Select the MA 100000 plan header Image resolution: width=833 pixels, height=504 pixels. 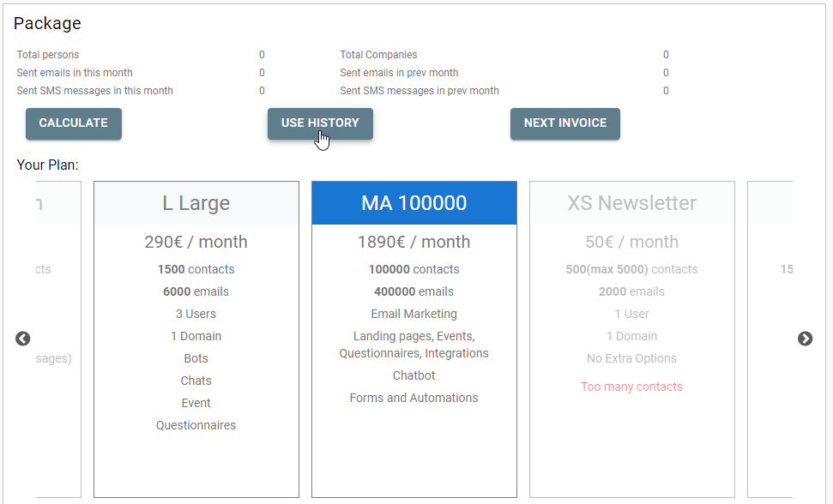413,203
